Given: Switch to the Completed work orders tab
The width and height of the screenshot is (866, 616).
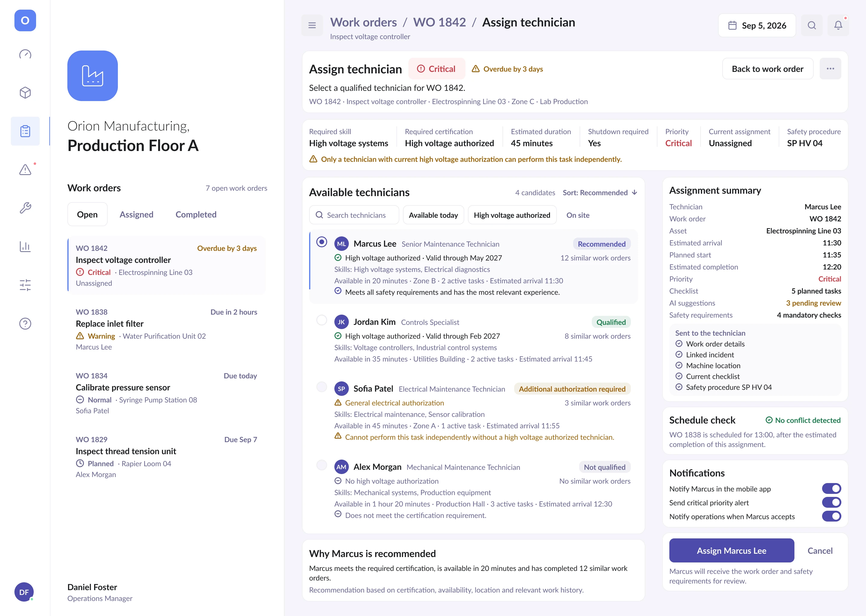Looking at the screenshot, I should [x=196, y=214].
